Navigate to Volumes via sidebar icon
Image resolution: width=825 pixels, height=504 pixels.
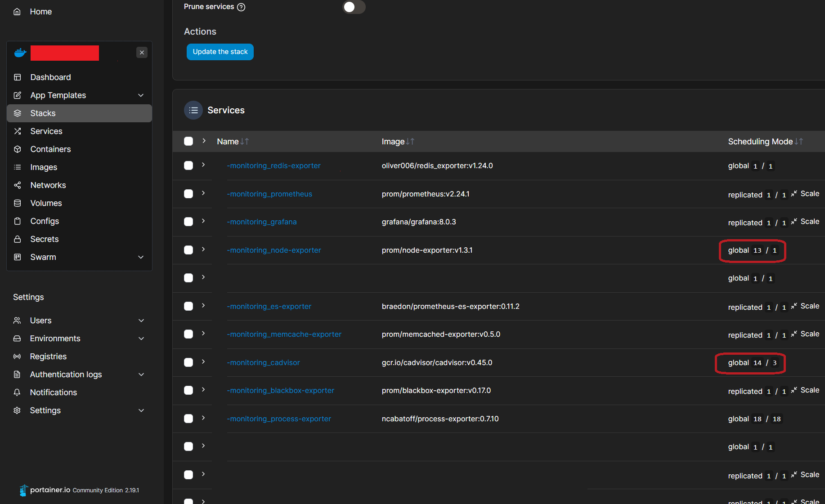tap(46, 203)
